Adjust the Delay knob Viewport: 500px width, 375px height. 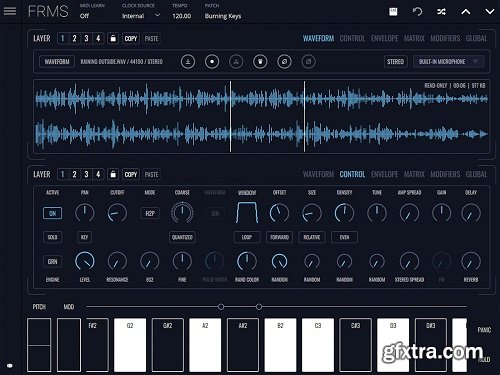tap(471, 213)
